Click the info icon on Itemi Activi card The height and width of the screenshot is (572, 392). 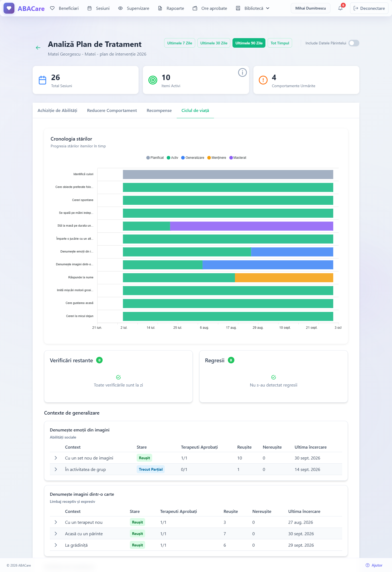point(242,72)
